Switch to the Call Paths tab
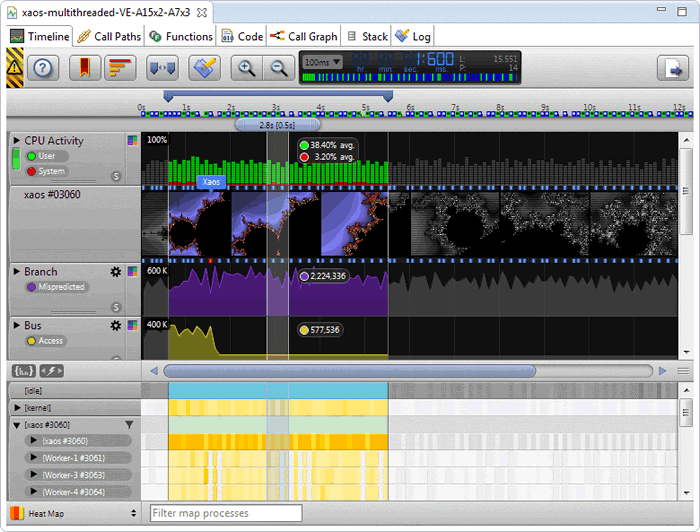Screen dimensions: 700x532 tap(110, 36)
